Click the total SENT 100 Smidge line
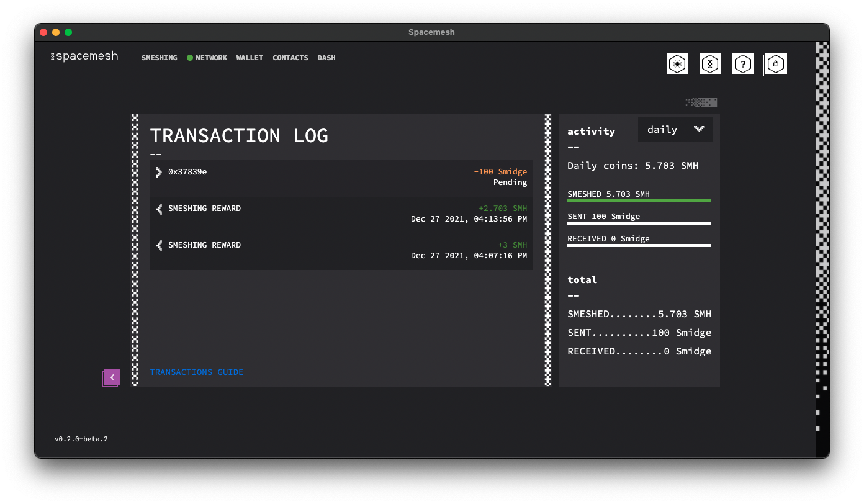The width and height of the screenshot is (864, 504). 639,333
